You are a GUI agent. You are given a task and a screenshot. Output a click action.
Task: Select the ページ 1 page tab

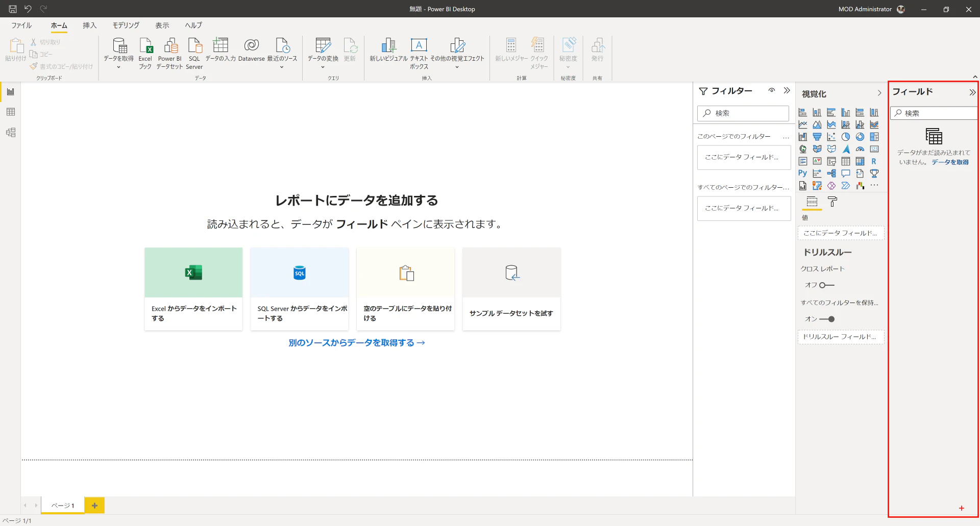coord(63,506)
